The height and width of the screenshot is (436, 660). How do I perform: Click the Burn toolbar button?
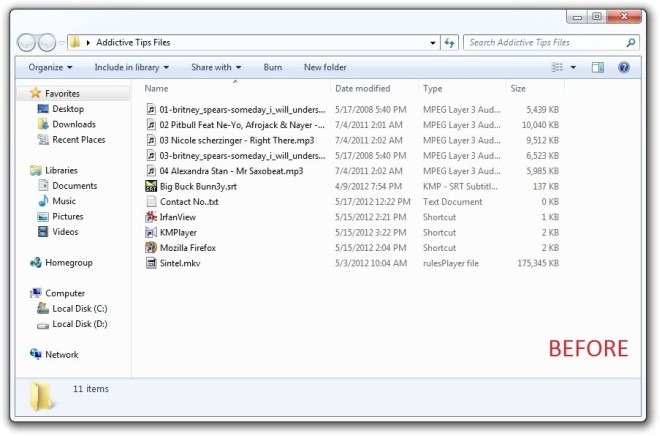[273, 67]
